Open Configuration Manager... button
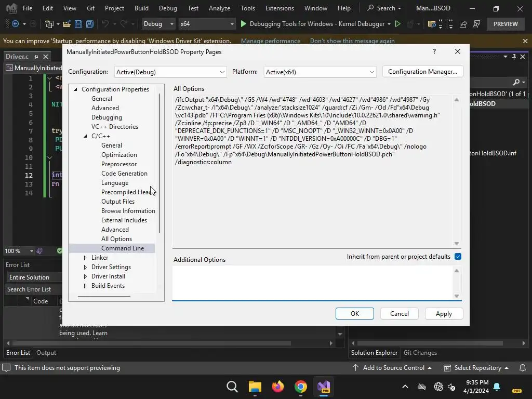The height and width of the screenshot is (399, 532). point(423,72)
